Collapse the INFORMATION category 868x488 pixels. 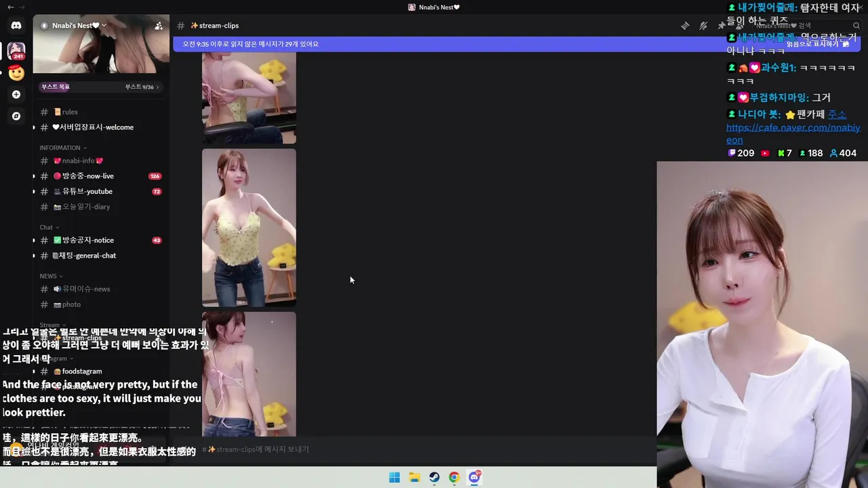tap(62, 148)
